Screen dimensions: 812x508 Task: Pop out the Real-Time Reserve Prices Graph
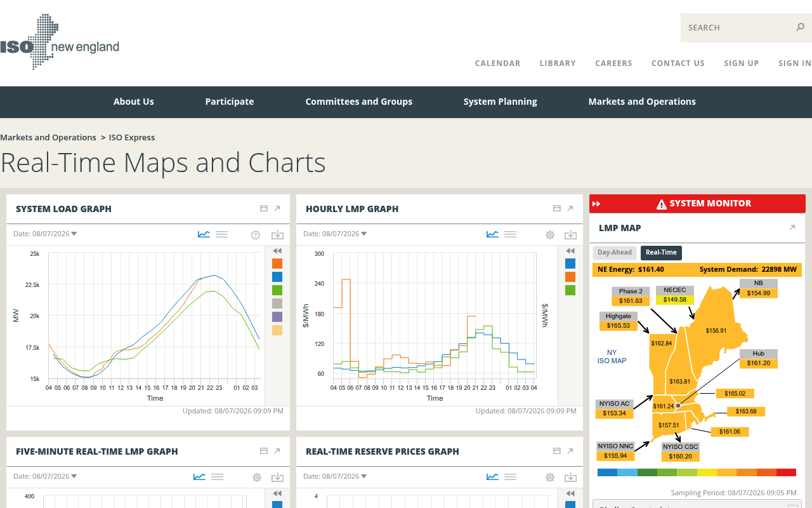pyautogui.click(x=570, y=451)
